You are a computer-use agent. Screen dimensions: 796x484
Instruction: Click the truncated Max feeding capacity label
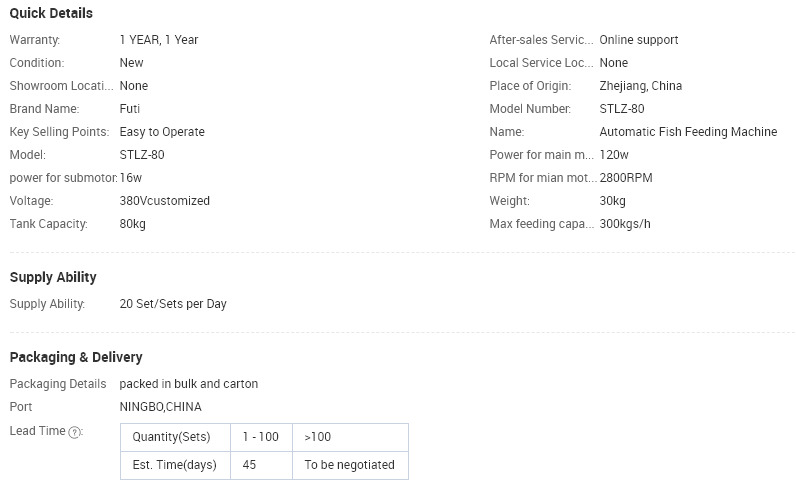pyautogui.click(x=542, y=224)
